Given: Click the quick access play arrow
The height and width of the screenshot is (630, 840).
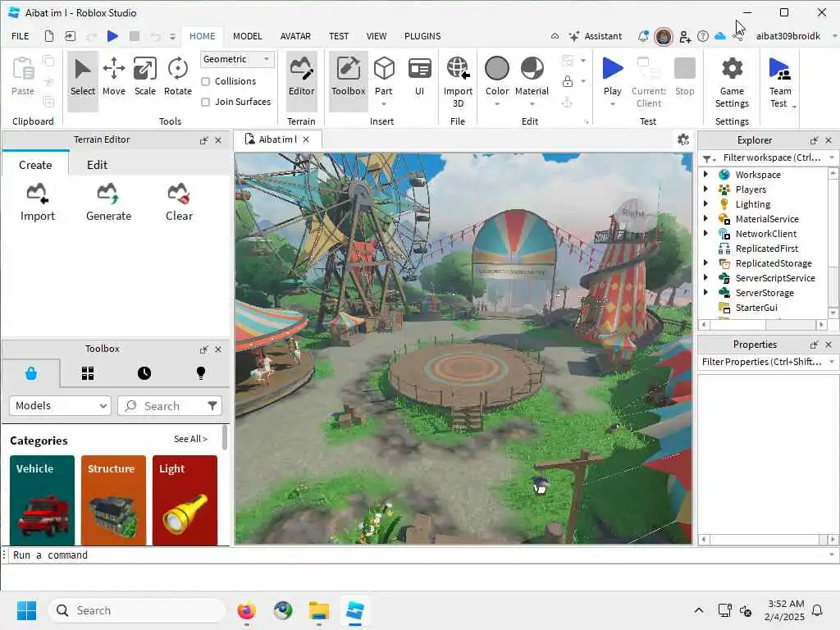Looking at the screenshot, I should (112, 36).
